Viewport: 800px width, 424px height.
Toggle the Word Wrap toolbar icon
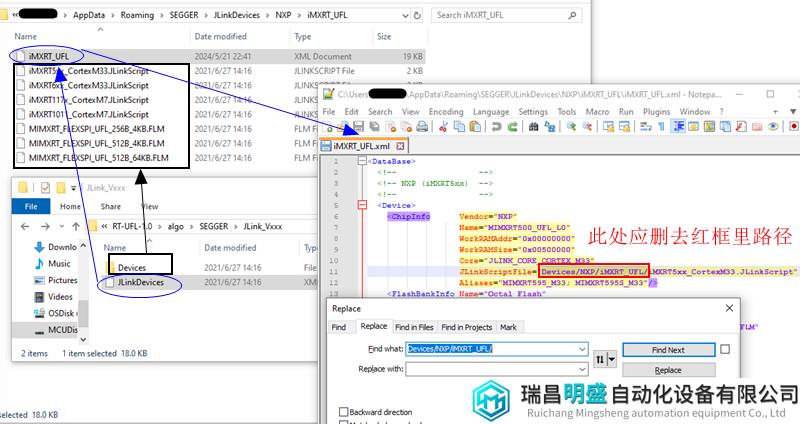click(x=645, y=126)
